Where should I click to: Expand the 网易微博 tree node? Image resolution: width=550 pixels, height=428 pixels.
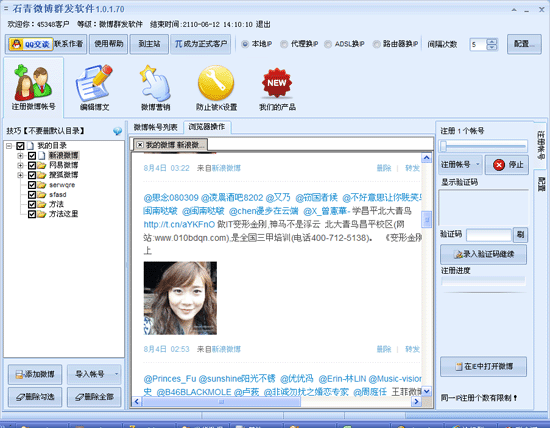point(20,165)
